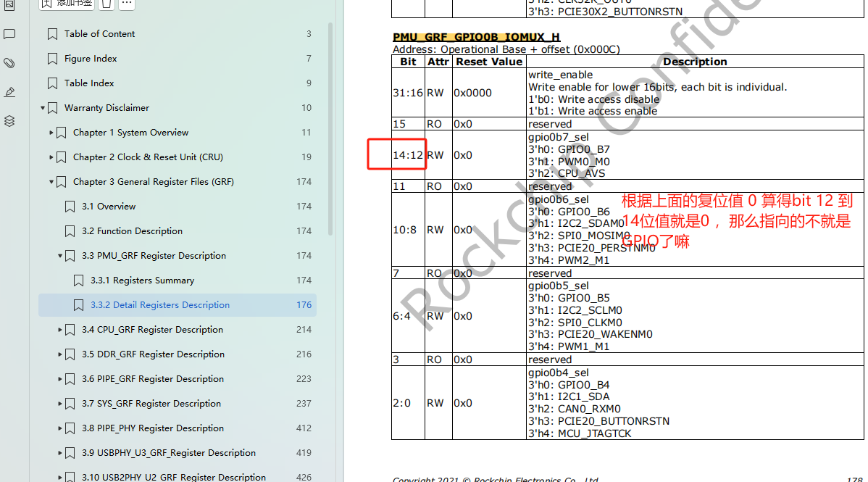This screenshot has width=868, height=482.
Task: Select 3.3 PMU_GRF Register Description bookmark
Action: pyautogui.click(x=154, y=255)
